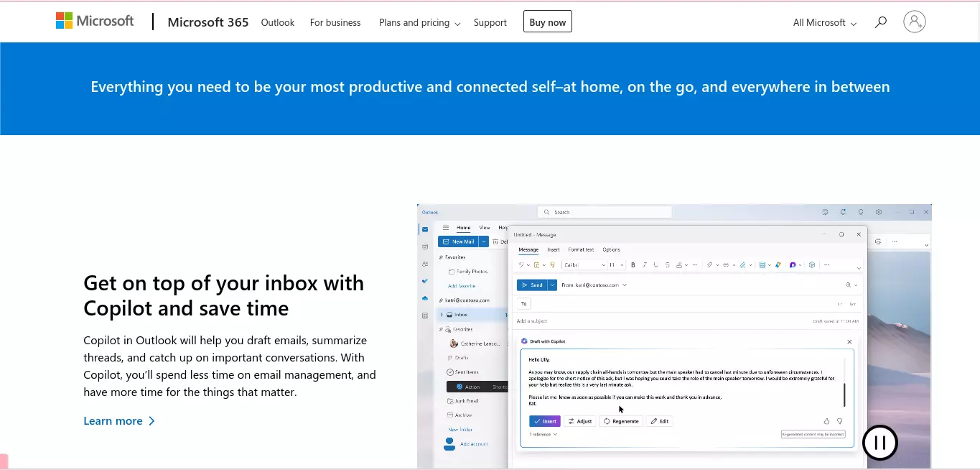Click the paste clipboard icon
This screenshot has height=470, width=980.
click(536, 265)
